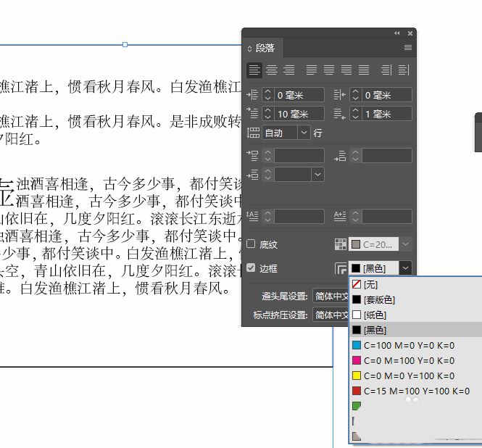Open the same-style spacing dropdown arrow

pos(317,174)
